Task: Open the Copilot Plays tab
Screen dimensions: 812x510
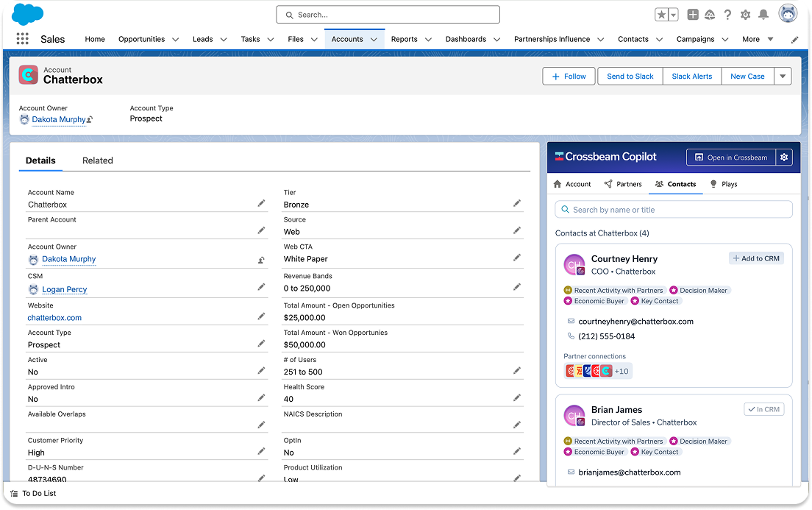Action: pos(724,184)
